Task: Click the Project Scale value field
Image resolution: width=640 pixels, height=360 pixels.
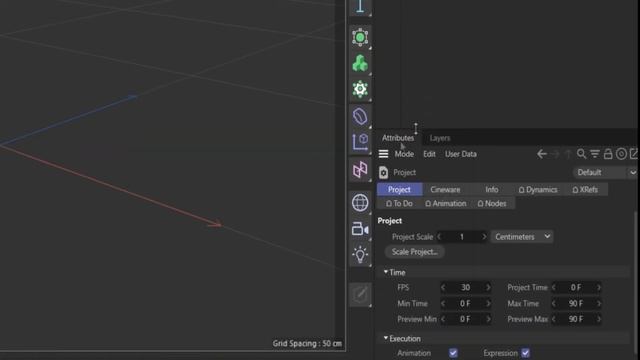Action: point(462,237)
